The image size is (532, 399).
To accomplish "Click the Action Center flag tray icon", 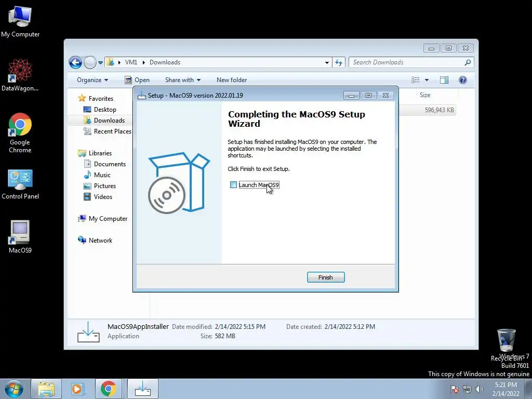I will tap(455, 390).
